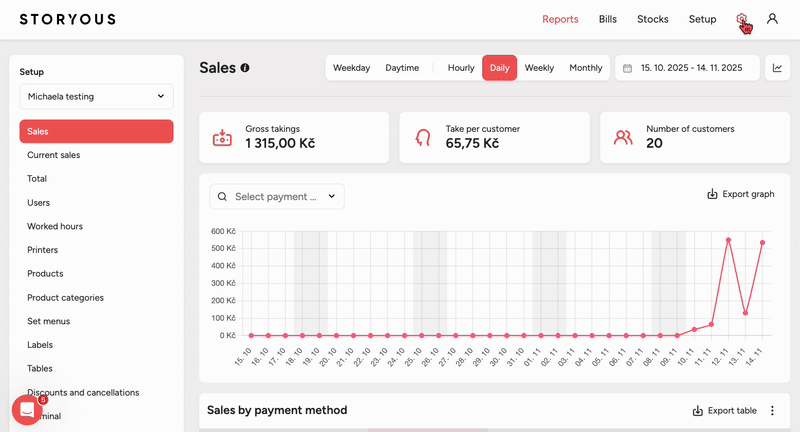Select the Monthly view option

[586, 68]
